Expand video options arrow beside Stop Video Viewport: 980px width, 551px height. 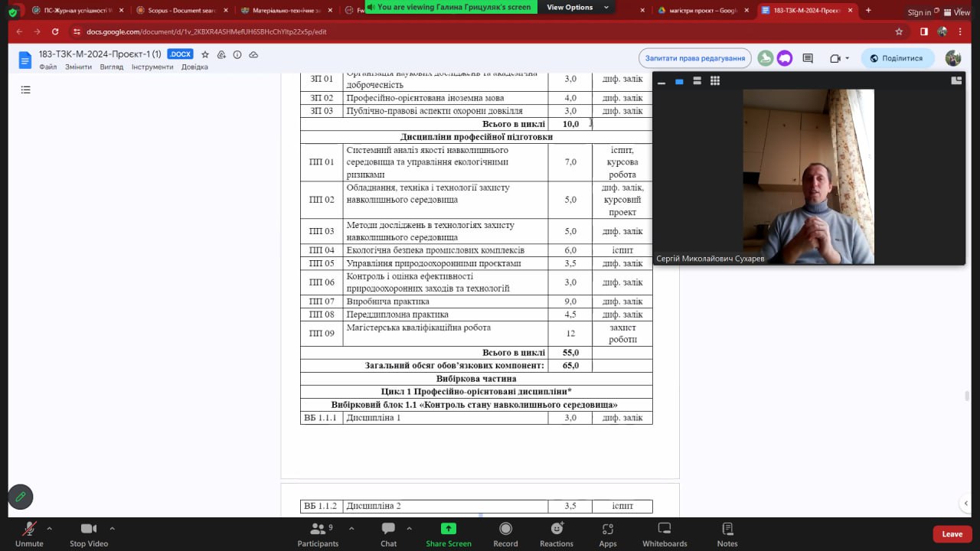pos(112,528)
